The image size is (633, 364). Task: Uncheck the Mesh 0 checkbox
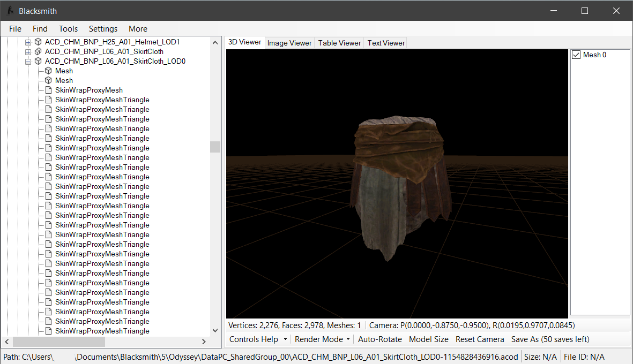(576, 55)
